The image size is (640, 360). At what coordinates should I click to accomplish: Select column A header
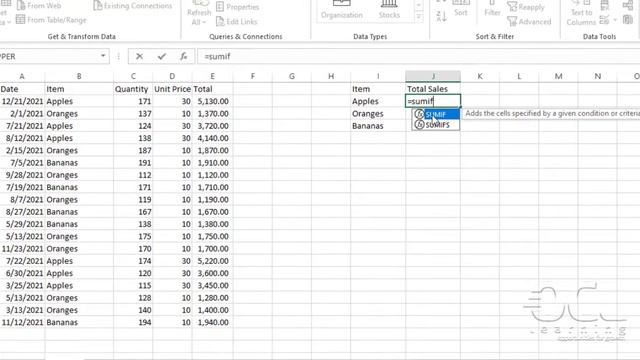pyautogui.click(x=22, y=76)
